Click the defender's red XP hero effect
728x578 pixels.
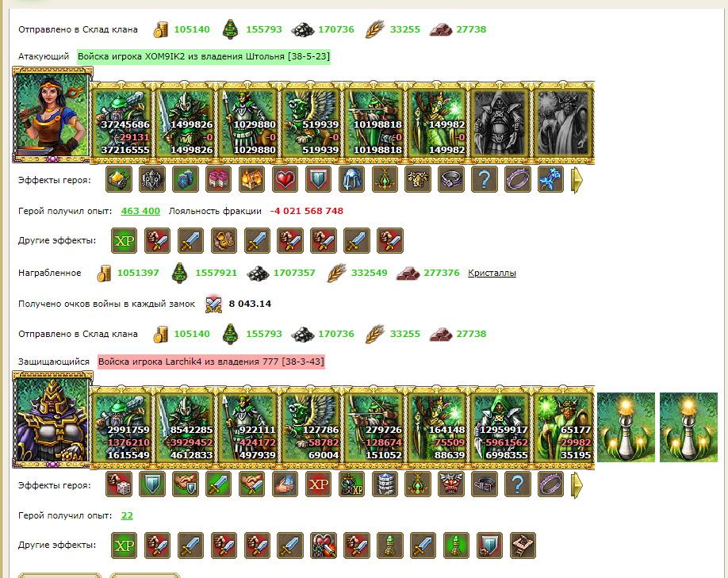319,484
